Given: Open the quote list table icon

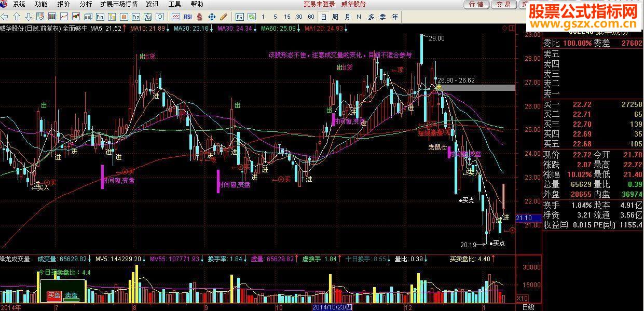Looking at the screenshot, I should [52, 17].
